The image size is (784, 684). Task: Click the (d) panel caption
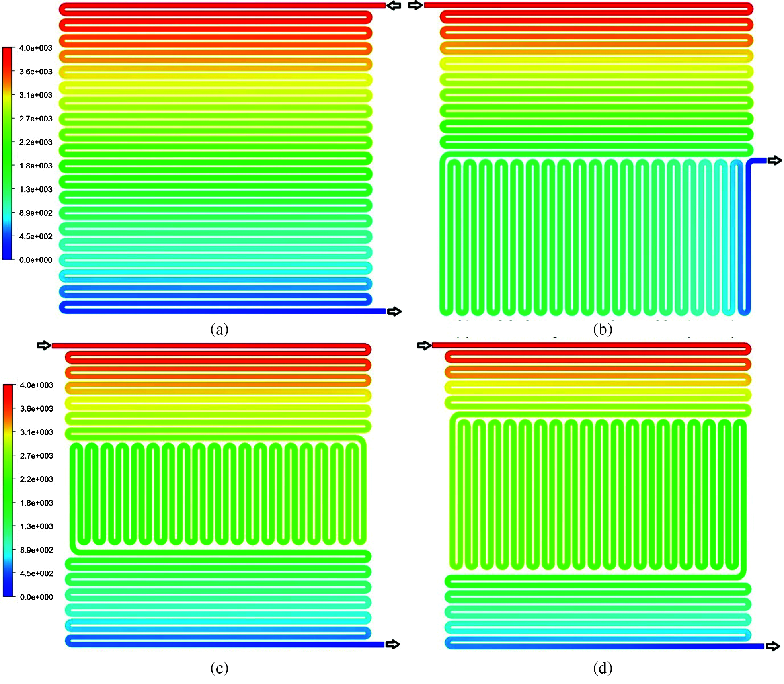click(603, 668)
